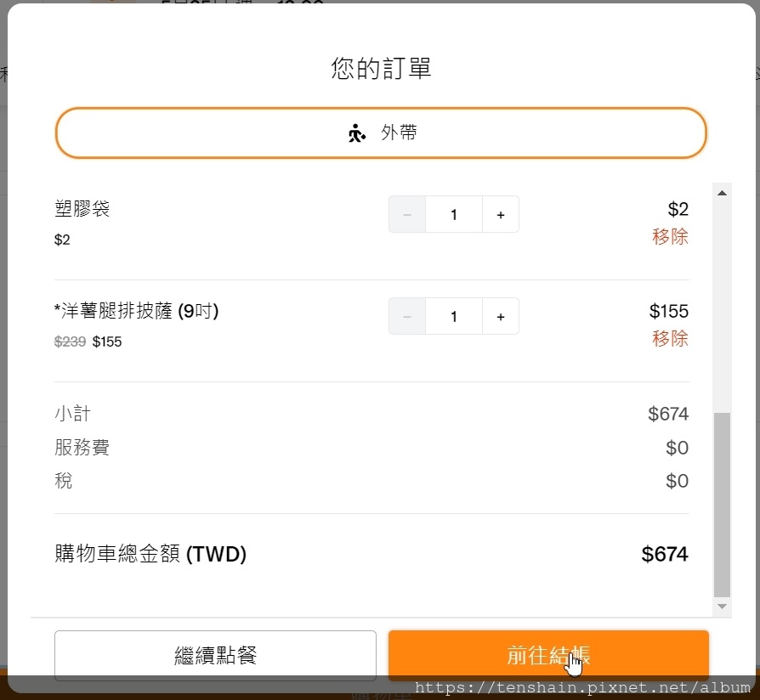
Task: Remove 塑膠袋 from the order
Action: (670, 237)
